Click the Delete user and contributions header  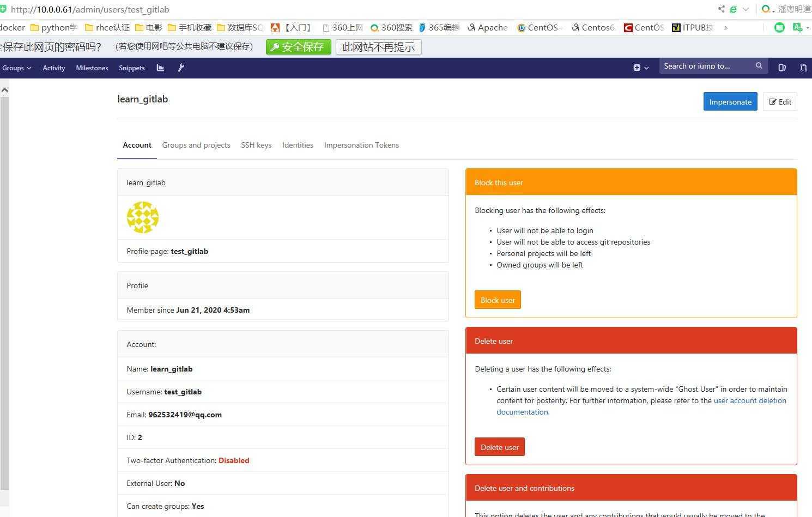pos(631,488)
